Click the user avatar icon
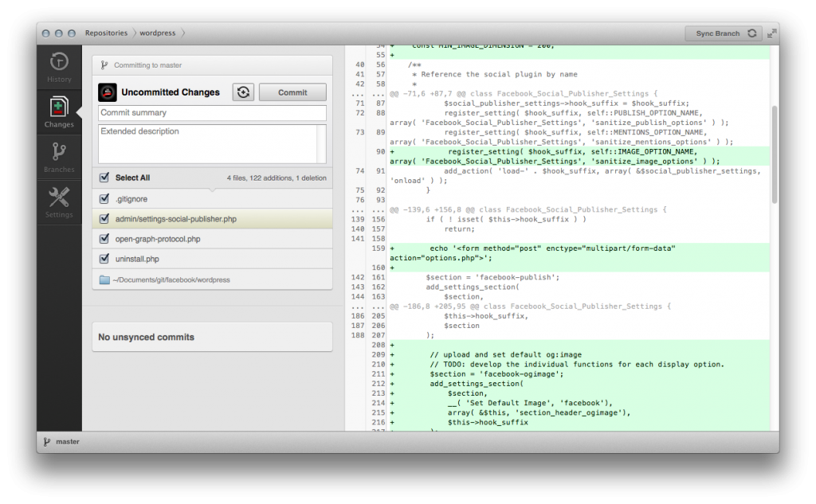The width and height of the screenshot is (816, 504). [x=108, y=92]
